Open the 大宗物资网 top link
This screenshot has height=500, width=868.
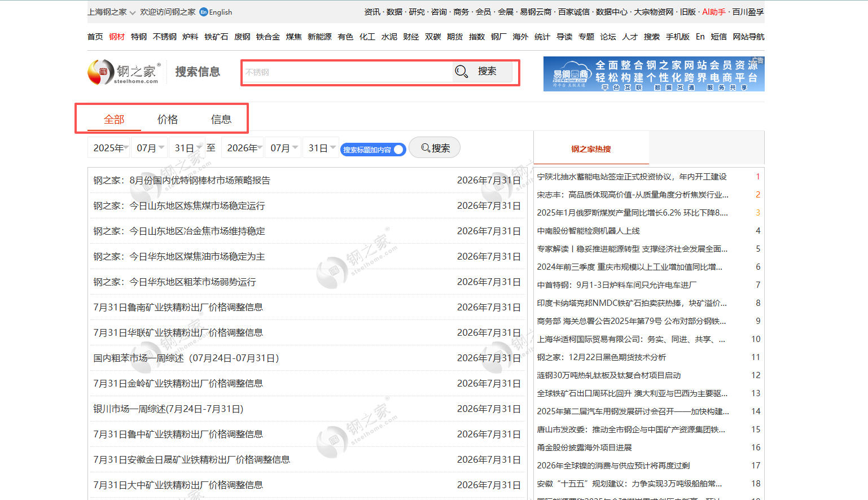pos(654,12)
